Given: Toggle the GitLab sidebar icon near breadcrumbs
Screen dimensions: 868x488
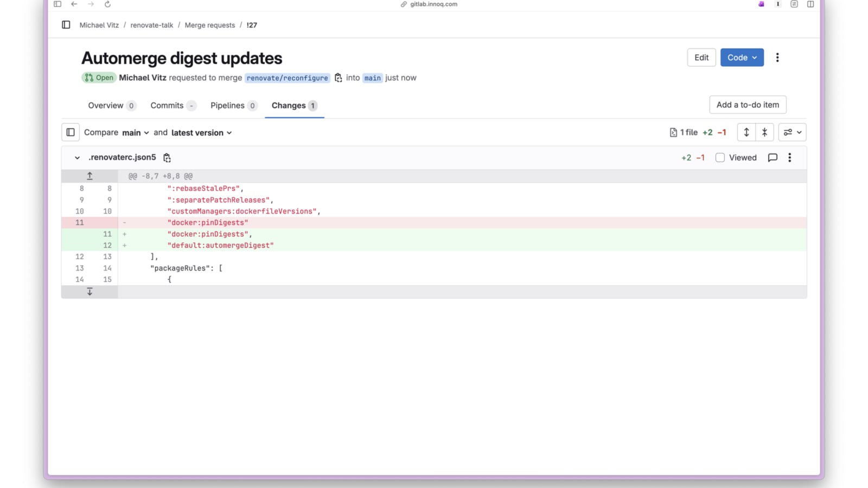Looking at the screenshot, I should (x=66, y=25).
